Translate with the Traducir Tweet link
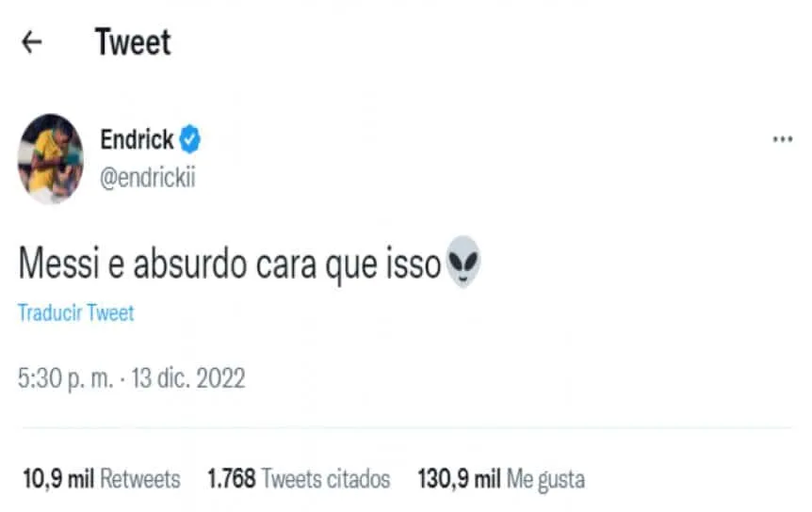 76,313
